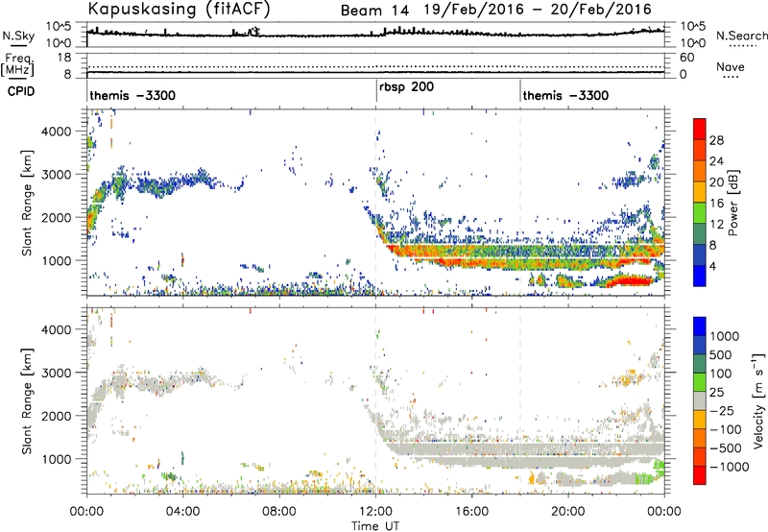Viewport: 768px width, 532px height.
Task: Select the rbsp 200 CPID label
Action: pyautogui.click(x=406, y=87)
